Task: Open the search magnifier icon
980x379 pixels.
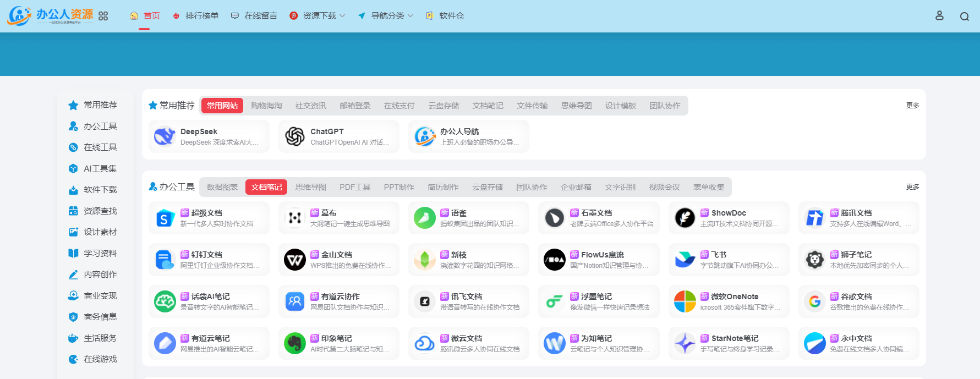Action: (965, 17)
